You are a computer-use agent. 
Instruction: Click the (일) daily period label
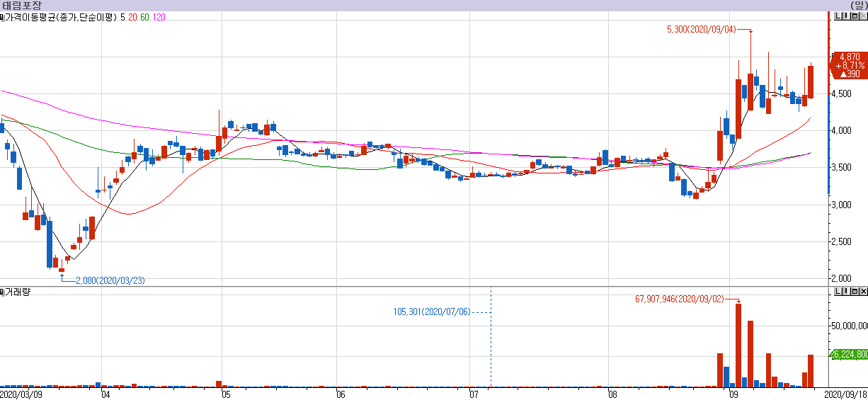tap(858, 5)
